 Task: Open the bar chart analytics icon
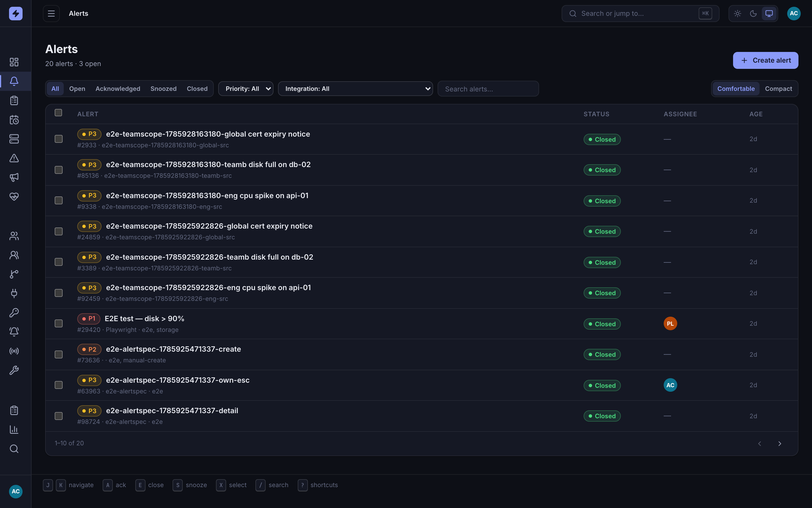[14, 429]
